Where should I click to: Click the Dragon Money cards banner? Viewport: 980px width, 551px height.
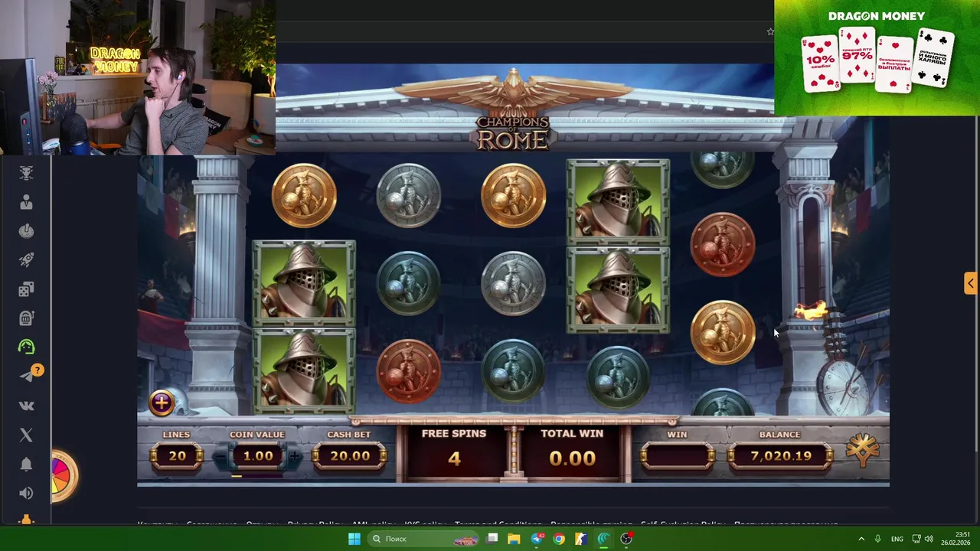pyautogui.click(x=877, y=57)
